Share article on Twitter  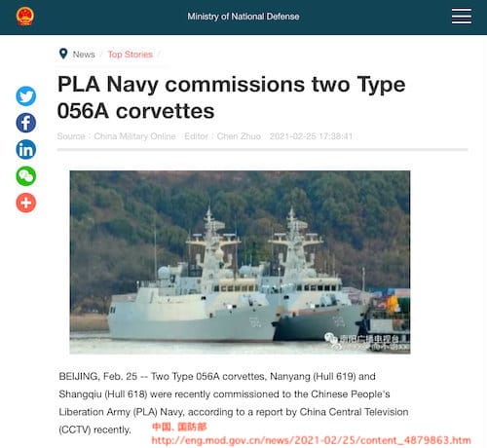click(x=26, y=96)
